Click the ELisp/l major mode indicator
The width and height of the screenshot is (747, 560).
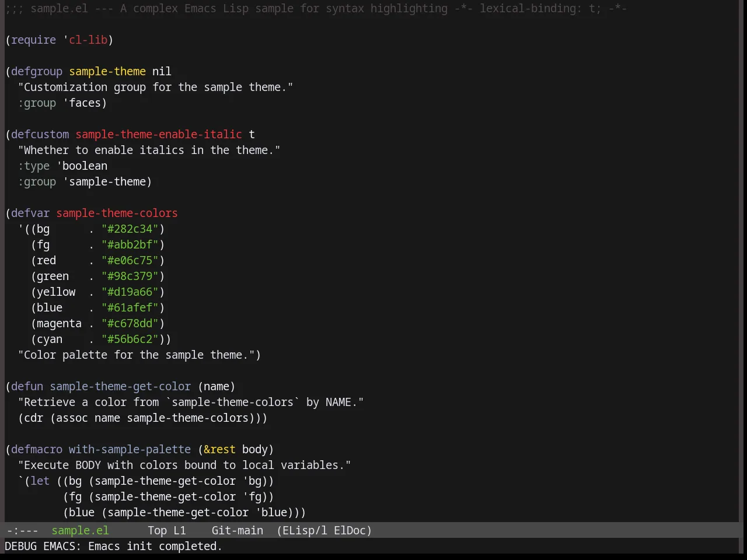click(305, 530)
